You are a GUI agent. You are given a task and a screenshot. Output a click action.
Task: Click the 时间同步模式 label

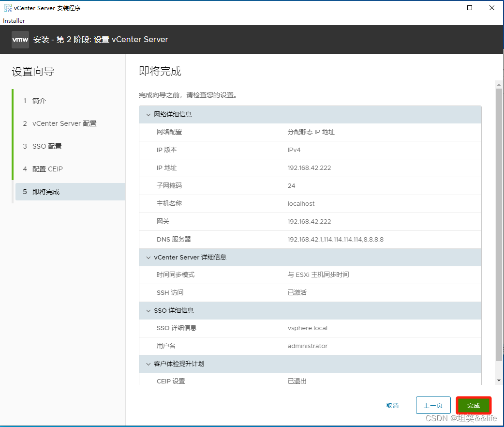click(x=176, y=275)
